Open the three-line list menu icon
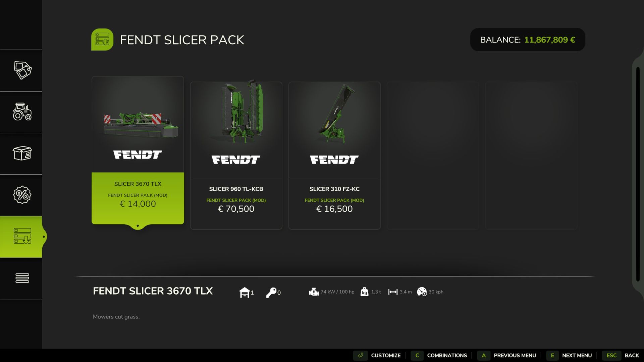644x362 pixels. pyautogui.click(x=22, y=278)
